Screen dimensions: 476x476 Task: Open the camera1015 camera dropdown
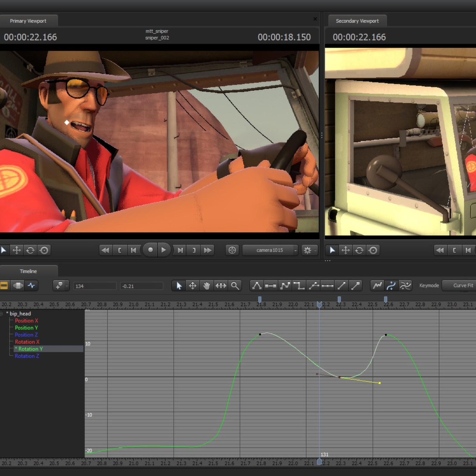click(270, 250)
